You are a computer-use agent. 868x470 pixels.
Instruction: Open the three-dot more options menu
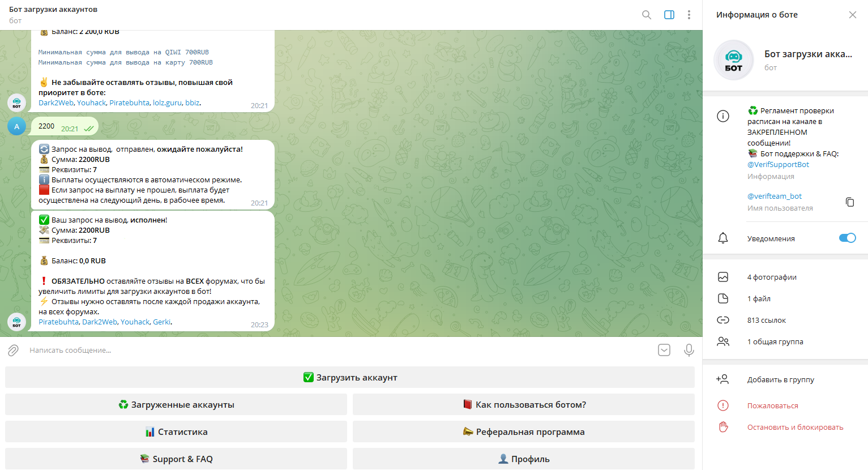pos(689,15)
